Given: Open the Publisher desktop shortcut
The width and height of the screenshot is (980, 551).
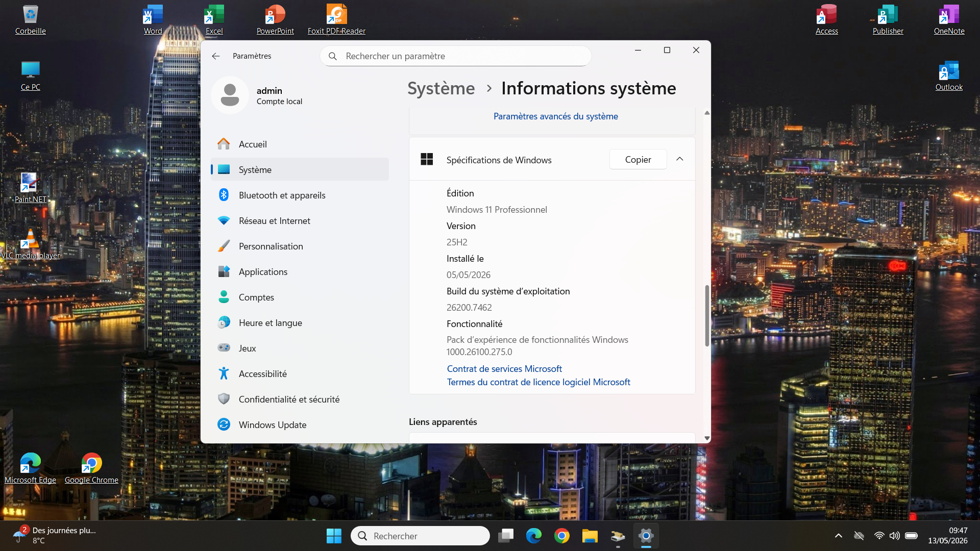Looking at the screenshot, I should point(888,20).
